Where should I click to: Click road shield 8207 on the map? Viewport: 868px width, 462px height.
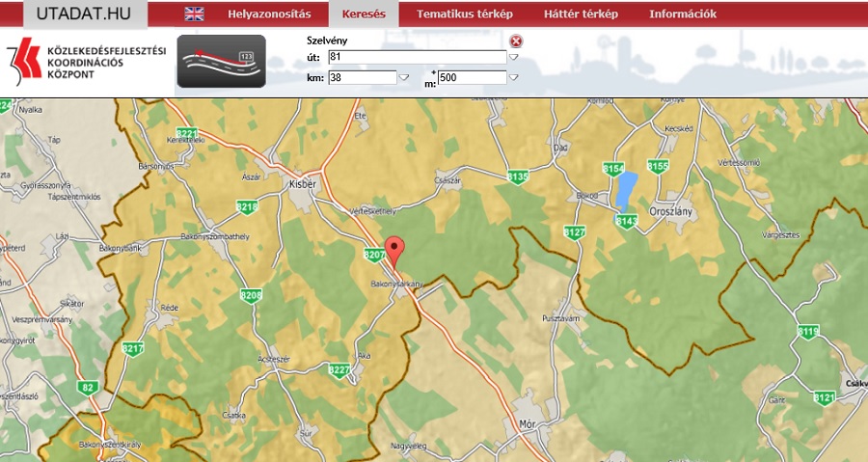click(375, 255)
